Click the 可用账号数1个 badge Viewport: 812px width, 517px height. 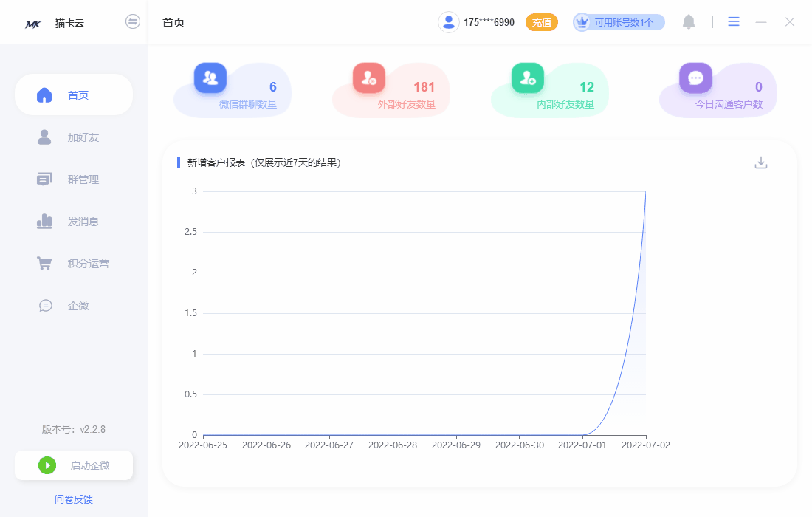click(x=619, y=22)
